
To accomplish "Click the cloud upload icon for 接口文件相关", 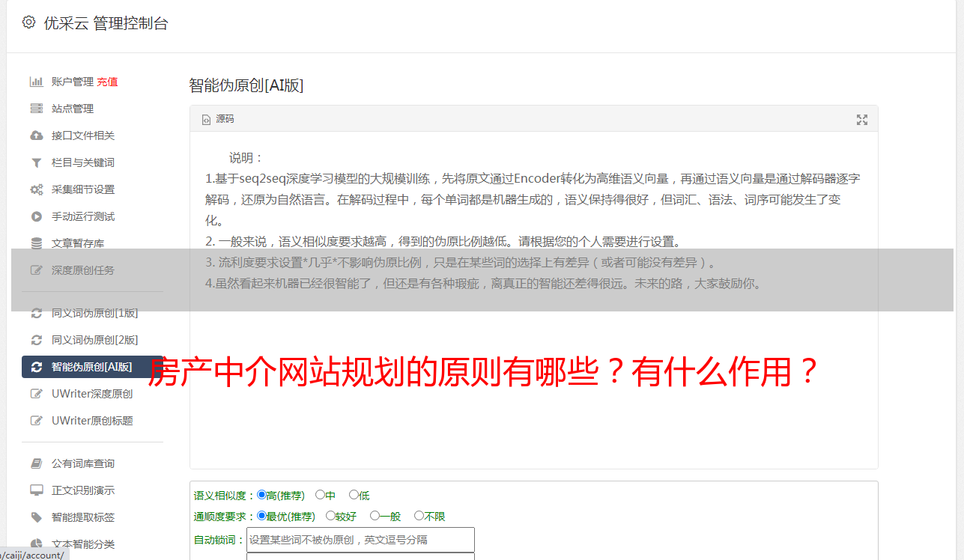I will tap(36, 136).
